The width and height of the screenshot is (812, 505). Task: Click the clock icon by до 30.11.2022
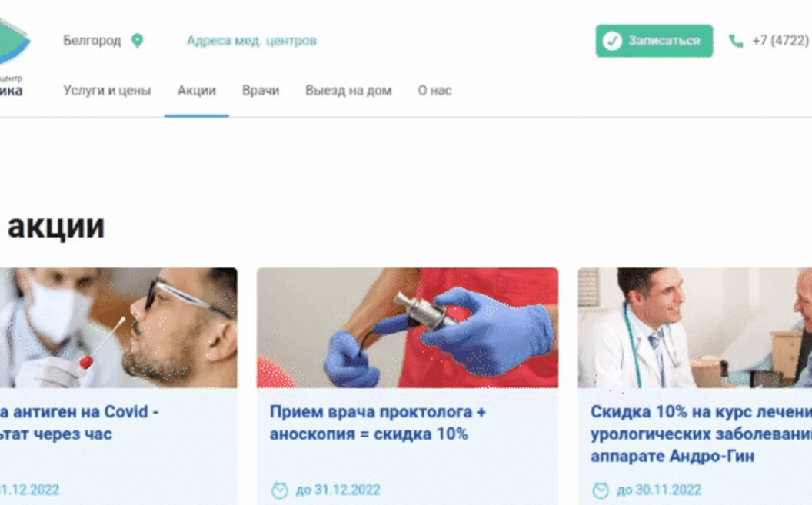click(601, 490)
